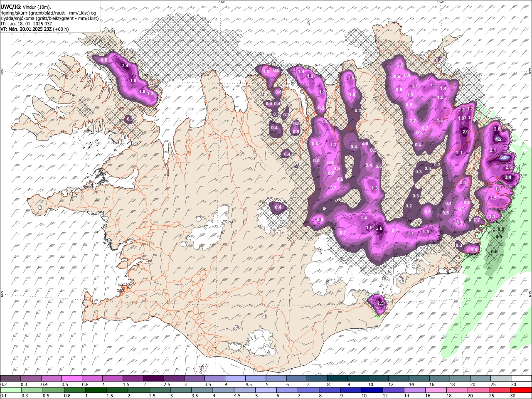Click the "20W" longitude label
532x399 pixels.
pos(221,2)
